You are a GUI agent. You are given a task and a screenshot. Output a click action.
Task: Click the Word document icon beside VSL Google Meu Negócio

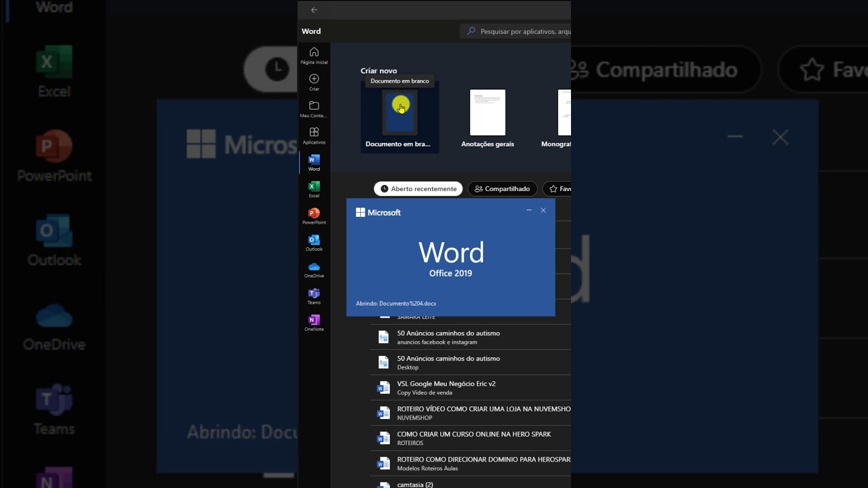384,388
